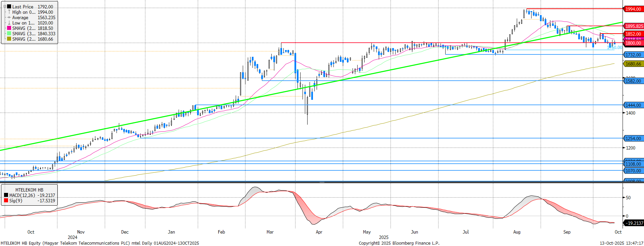Screen dimensions: 644x246
Task: Click the black Last Price color swatch
Action: click(9, 7)
